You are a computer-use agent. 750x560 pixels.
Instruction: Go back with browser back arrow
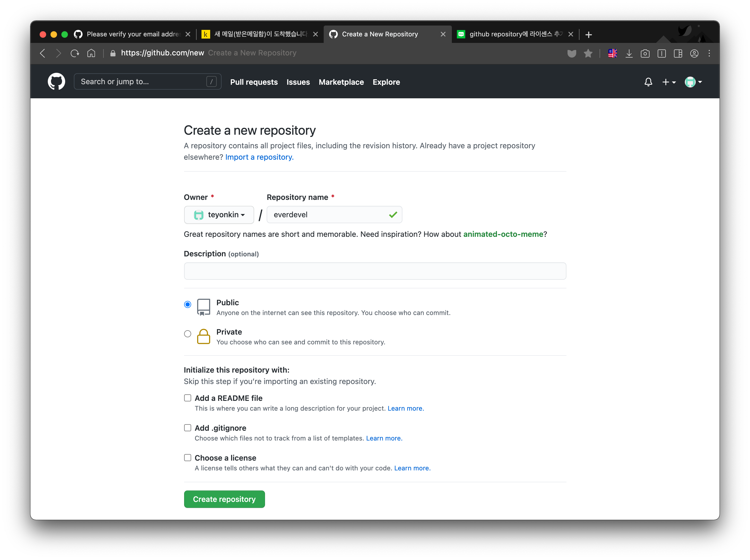[43, 53]
